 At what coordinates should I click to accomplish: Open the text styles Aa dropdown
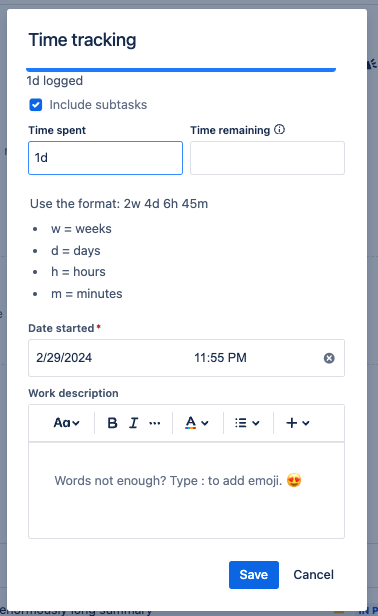66,423
